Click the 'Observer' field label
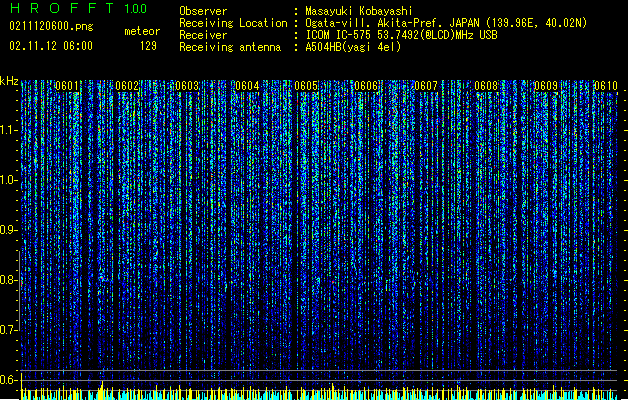 coord(203,11)
